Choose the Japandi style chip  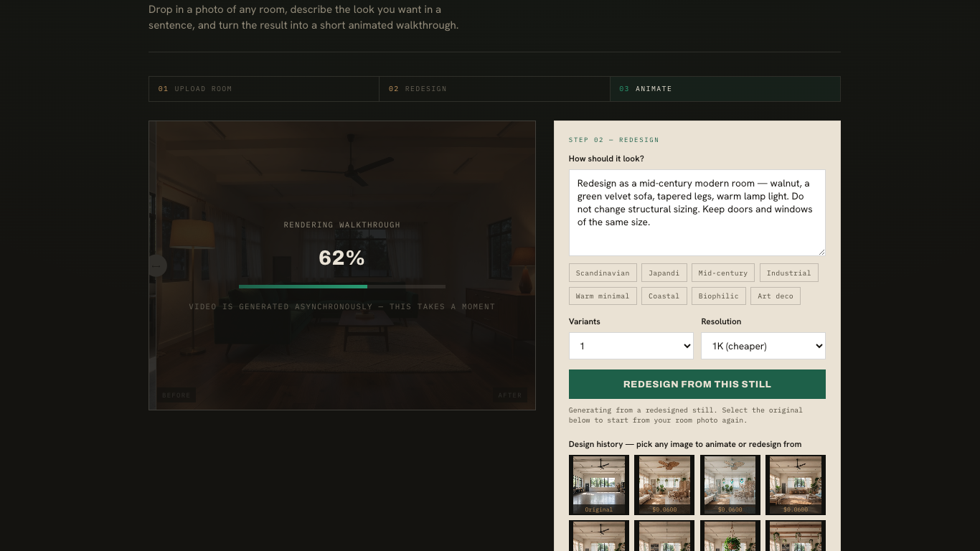tap(664, 273)
